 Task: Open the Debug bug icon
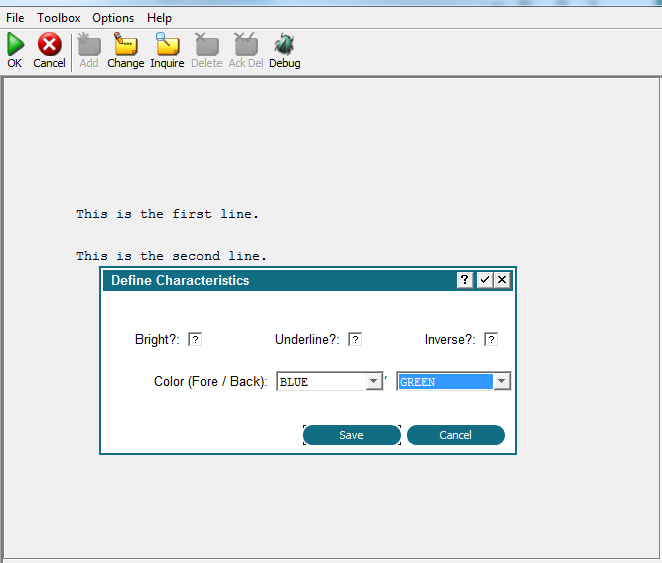coord(284,44)
